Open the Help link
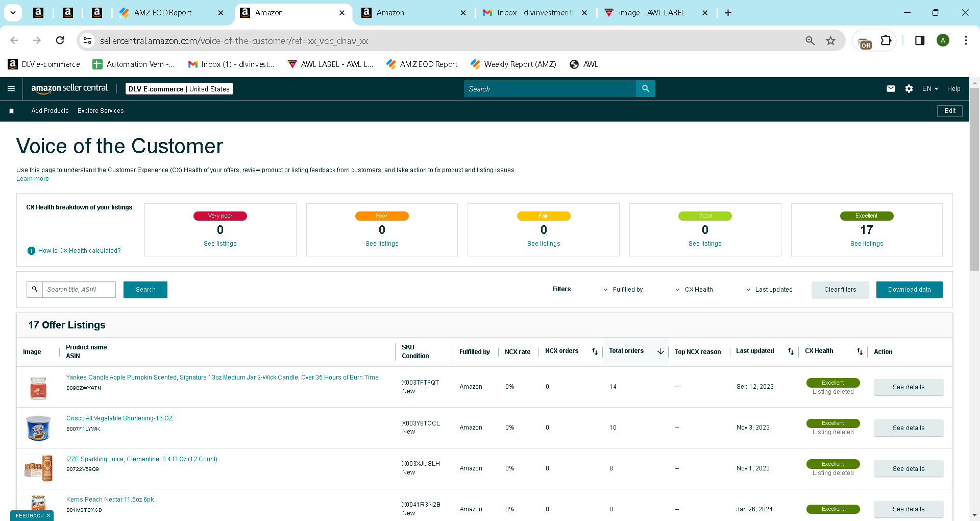 click(953, 89)
